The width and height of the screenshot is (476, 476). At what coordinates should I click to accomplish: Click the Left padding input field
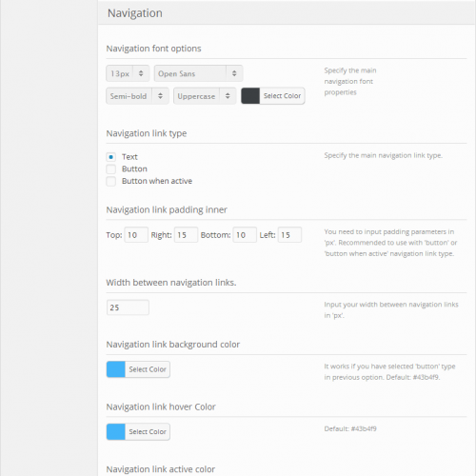(289, 235)
